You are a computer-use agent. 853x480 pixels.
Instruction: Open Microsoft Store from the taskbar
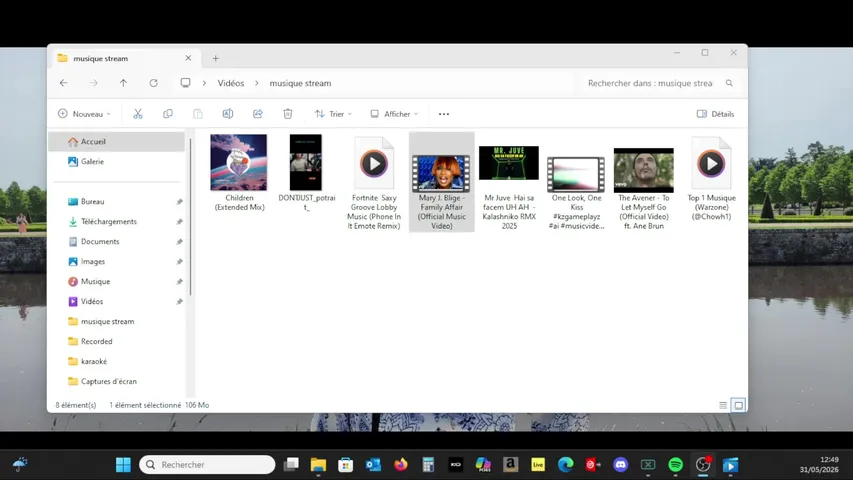click(x=345, y=465)
